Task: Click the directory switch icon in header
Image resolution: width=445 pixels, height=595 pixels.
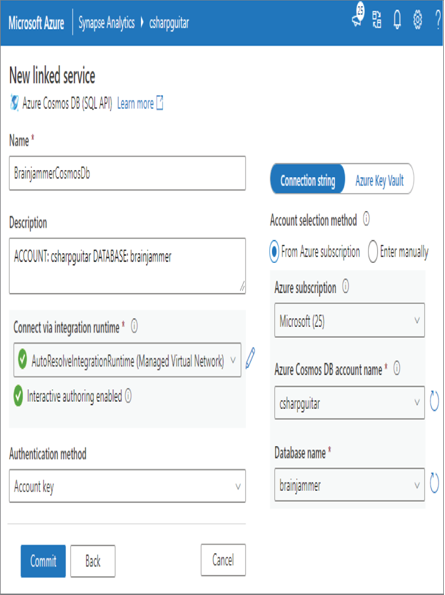Action: click(x=377, y=20)
